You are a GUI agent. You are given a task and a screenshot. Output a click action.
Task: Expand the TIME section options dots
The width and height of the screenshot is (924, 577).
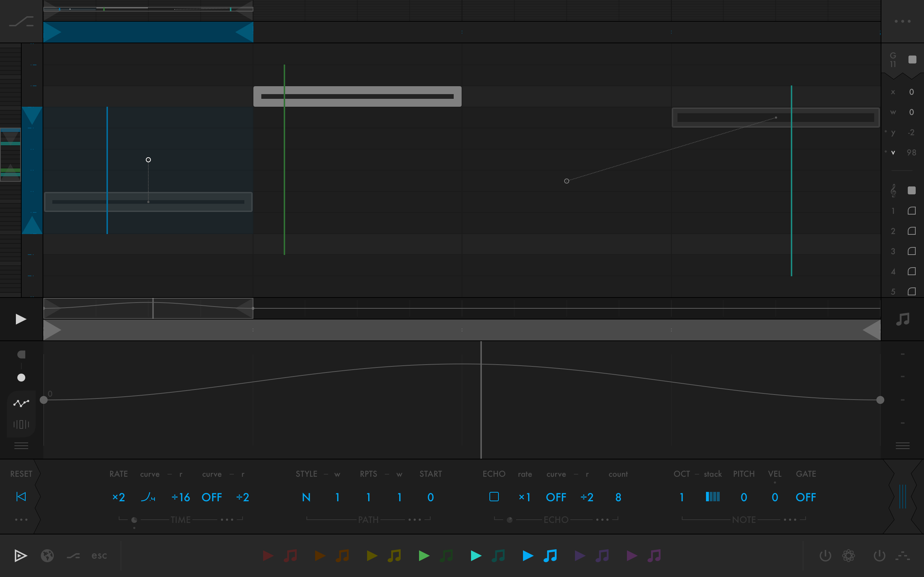[227, 520]
